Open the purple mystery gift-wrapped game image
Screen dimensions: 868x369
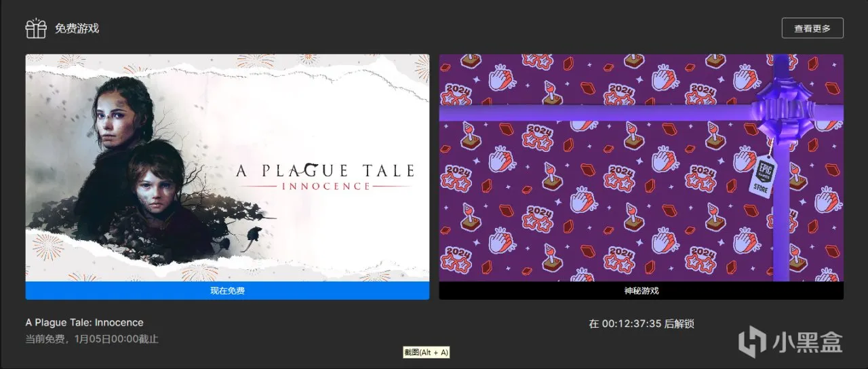tap(642, 168)
